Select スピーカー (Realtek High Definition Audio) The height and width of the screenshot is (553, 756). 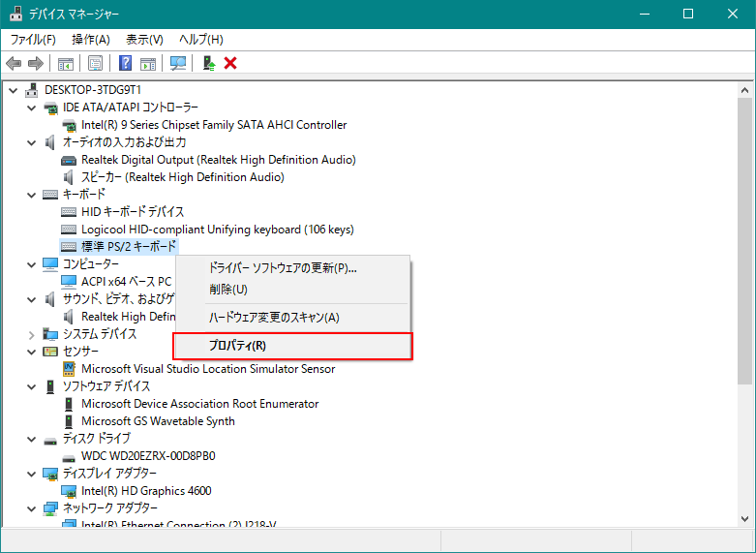click(183, 177)
